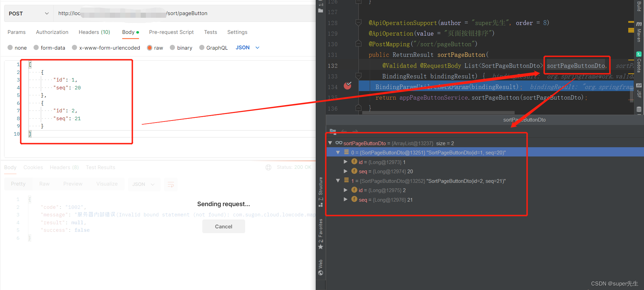This screenshot has height=290, width=644.
Task: Open the POST method dropdown
Action: click(x=29, y=13)
